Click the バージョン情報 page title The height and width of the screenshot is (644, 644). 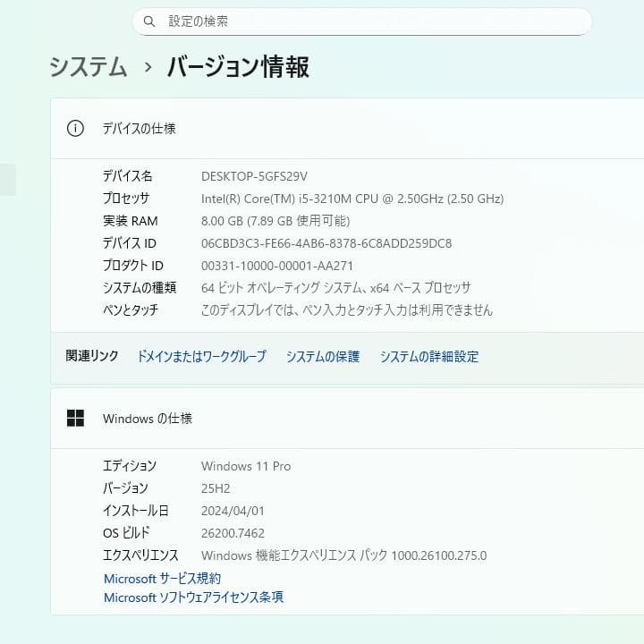238,67
